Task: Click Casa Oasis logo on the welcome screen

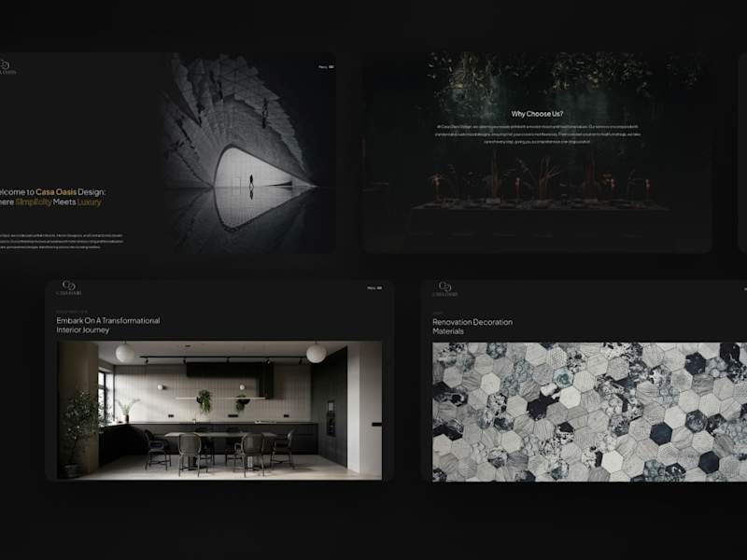Action: click(x=7, y=66)
